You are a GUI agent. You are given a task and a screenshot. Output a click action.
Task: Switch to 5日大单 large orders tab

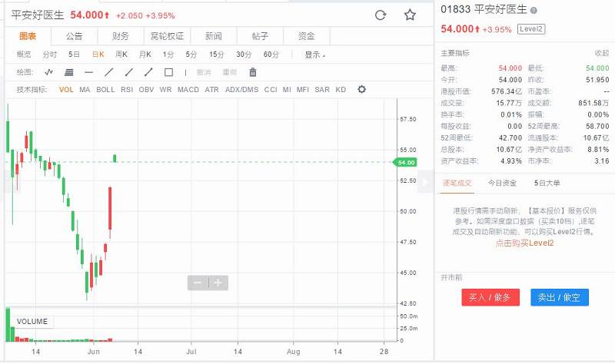[547, 183]
